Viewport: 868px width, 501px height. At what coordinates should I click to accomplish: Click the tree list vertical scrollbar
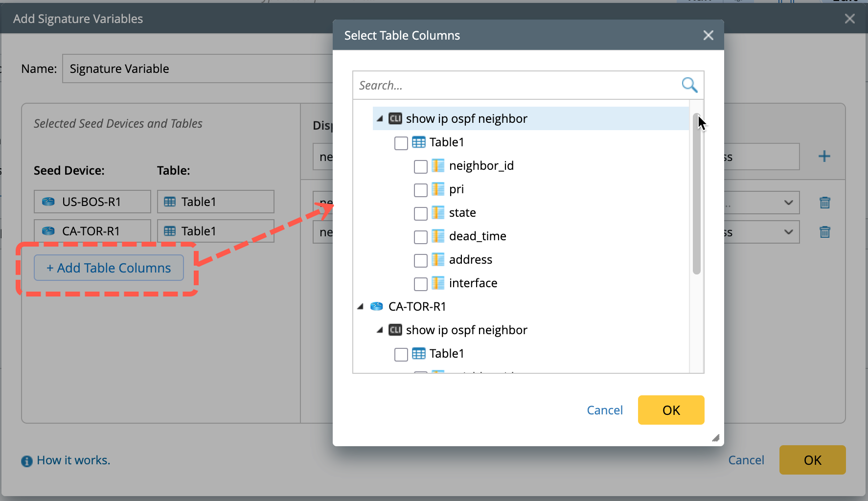tap(697, 196)
